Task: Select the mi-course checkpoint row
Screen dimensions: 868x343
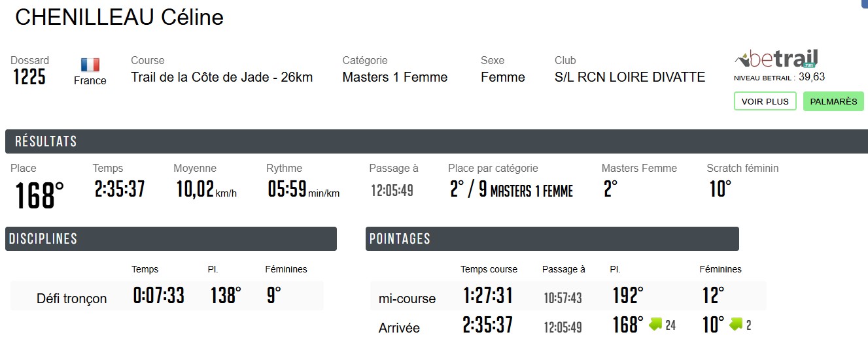Action: (407, 299)
